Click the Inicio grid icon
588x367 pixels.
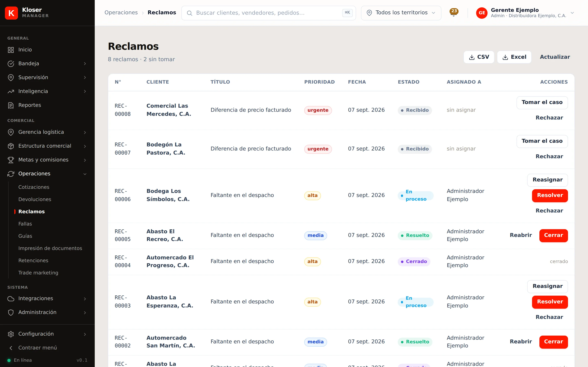[x=11, y=50]
